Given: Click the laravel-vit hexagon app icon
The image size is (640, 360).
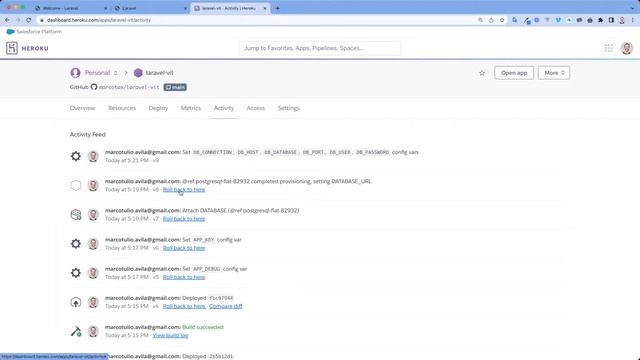Looking at the screenshot, I should (x=138, y=73).
